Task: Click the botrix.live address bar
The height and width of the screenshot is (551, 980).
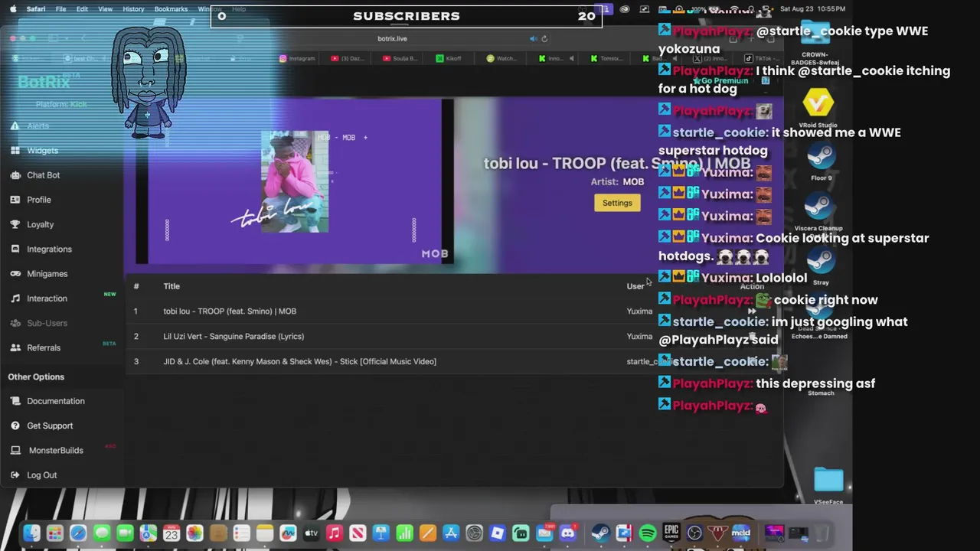Action: click(x=392, y=38)
